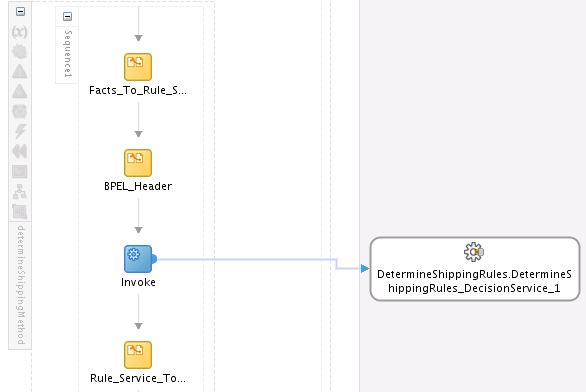Viewport: 586px width, 392px height.
Task: Select the Rule_Service_To... assign activity icon
Action: click(138, 355)
